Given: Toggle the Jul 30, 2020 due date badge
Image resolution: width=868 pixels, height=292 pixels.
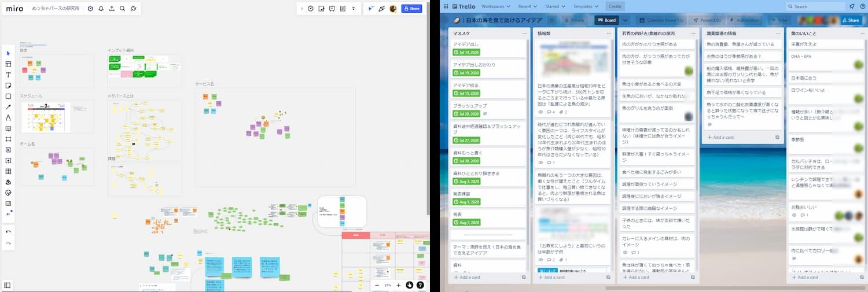Looking at the screenshot, I should click(466, 161).
